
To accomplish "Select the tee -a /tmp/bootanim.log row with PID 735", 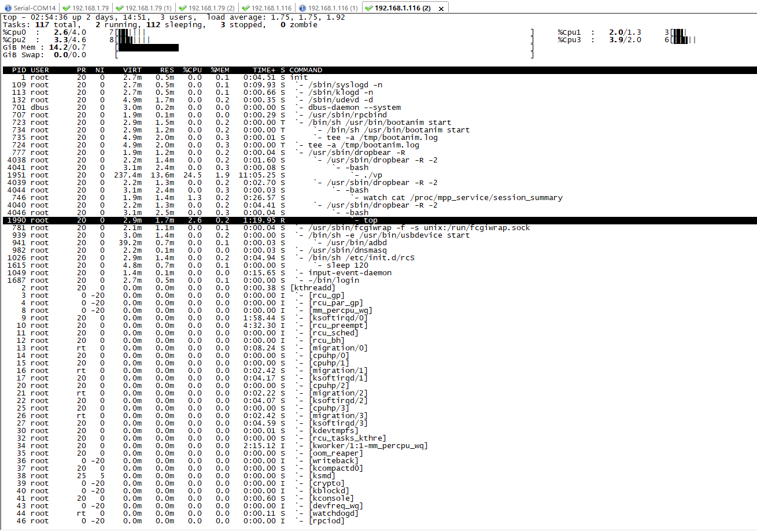I will tap(378, 138).
